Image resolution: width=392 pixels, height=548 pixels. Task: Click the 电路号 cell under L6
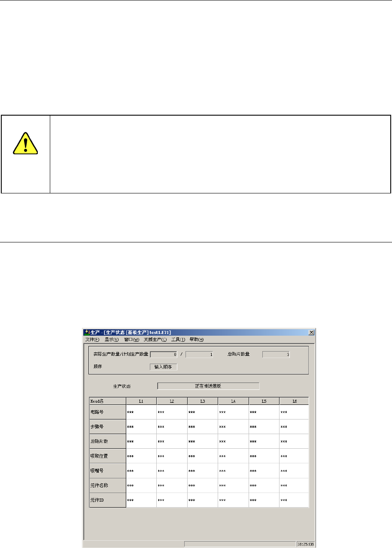294,412
